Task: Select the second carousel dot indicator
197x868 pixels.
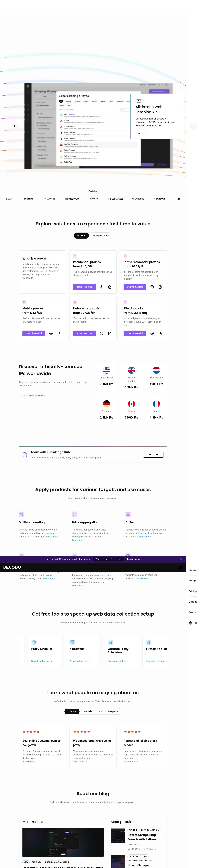Action: (x=139, y=133)
